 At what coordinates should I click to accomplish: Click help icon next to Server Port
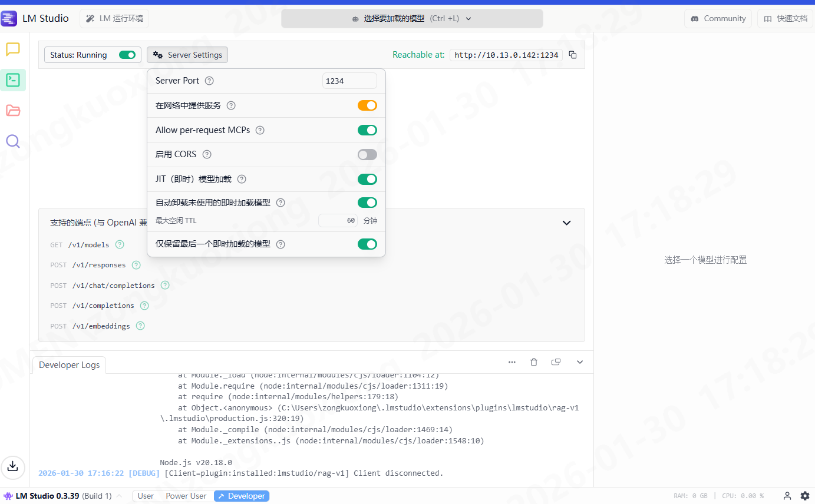209,81
